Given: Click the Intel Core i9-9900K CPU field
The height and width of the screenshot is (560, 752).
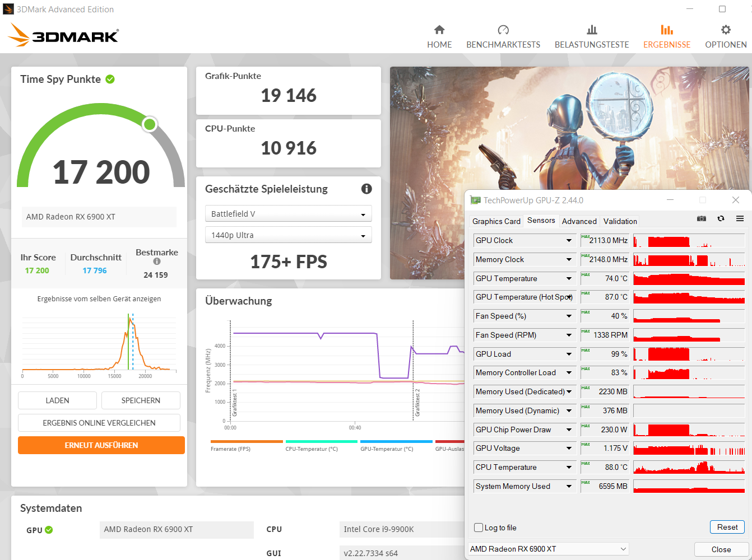Looking at the screenshot, I should point(402,529).
